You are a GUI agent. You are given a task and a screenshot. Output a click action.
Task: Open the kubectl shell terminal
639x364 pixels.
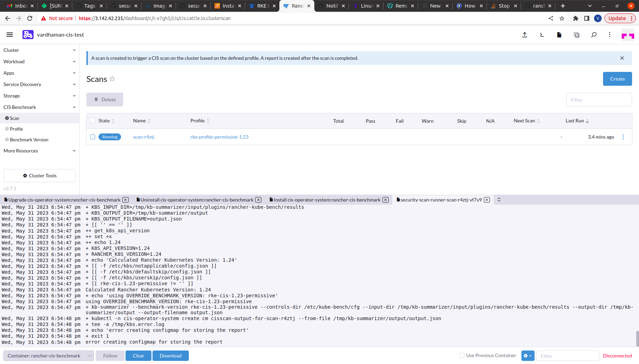click(x=542, y=35)
